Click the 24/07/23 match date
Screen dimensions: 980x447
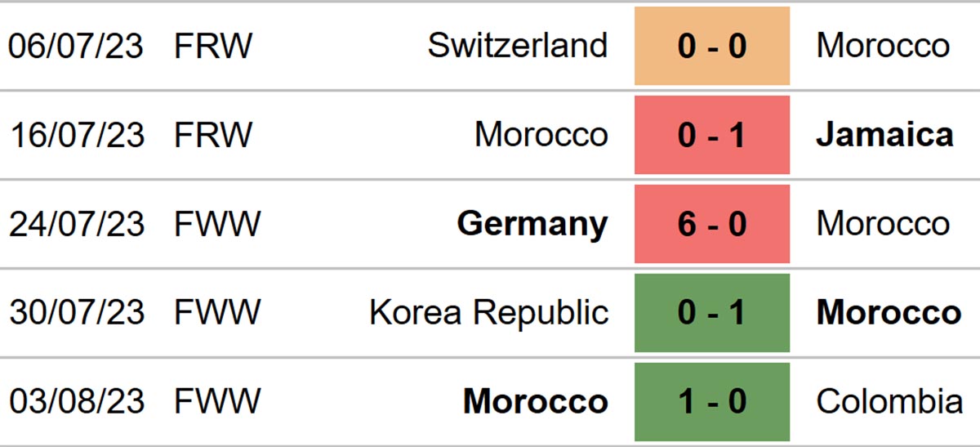click(x=77, y=224)
